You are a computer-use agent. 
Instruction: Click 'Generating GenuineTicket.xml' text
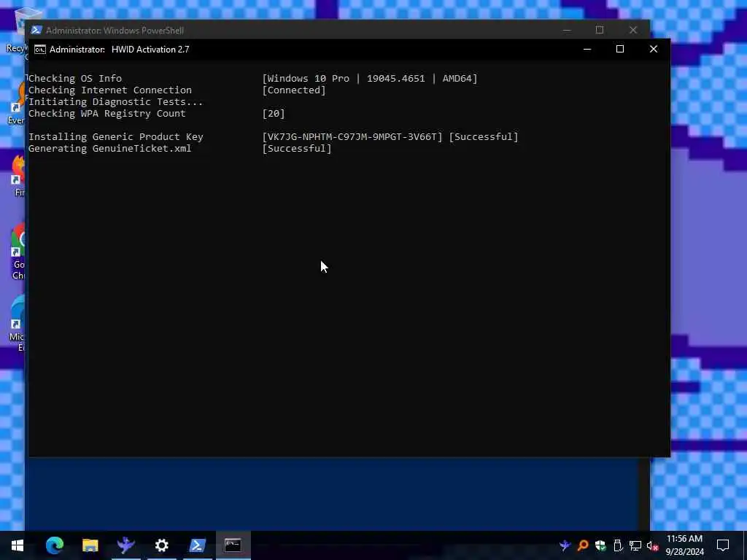pyautogui.click(x=109, y=148)
